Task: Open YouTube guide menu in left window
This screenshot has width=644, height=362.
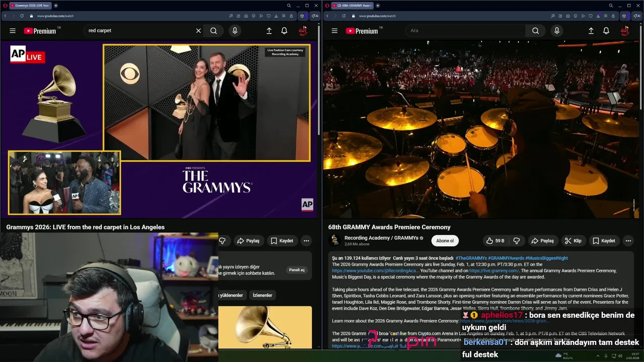Action: pyautogui.click(x=13, y=31)
